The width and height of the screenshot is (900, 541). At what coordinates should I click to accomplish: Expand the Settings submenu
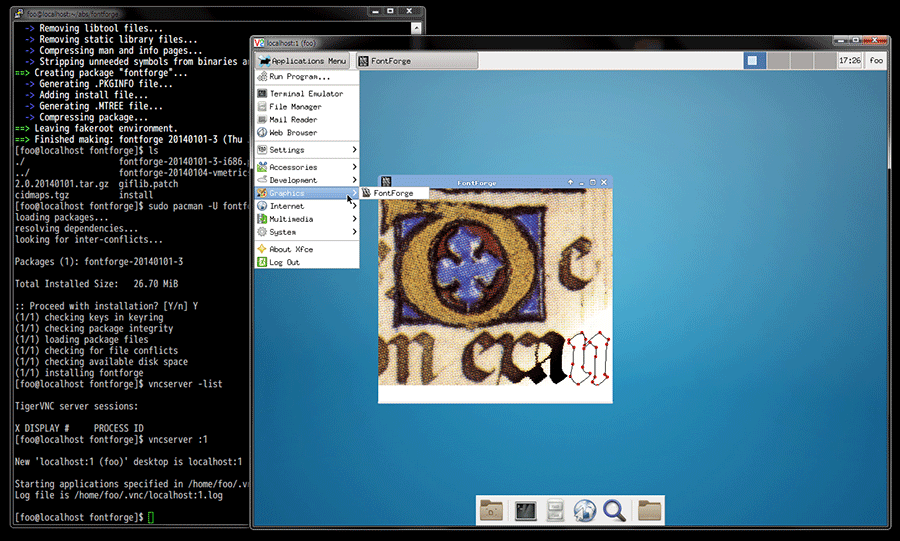coord(307,150)
